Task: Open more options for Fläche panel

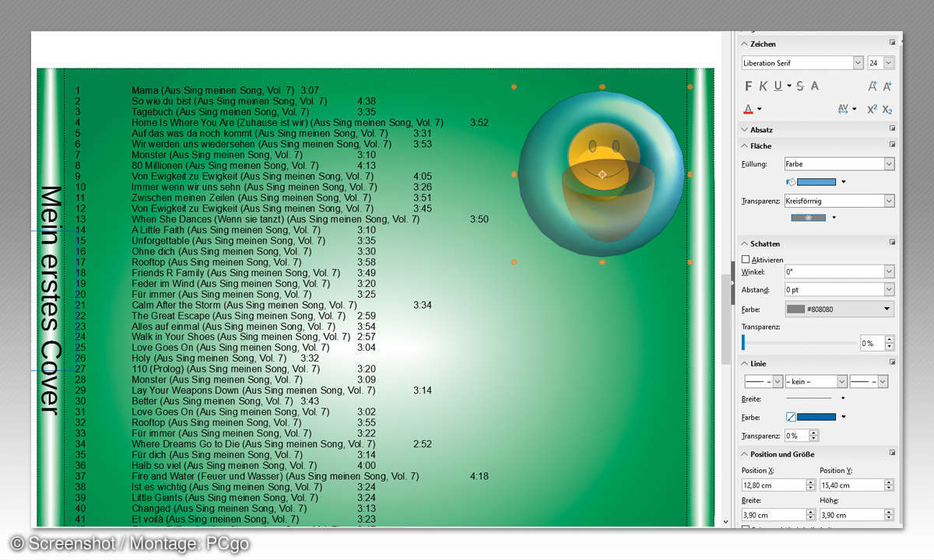Action: [892, 145]
